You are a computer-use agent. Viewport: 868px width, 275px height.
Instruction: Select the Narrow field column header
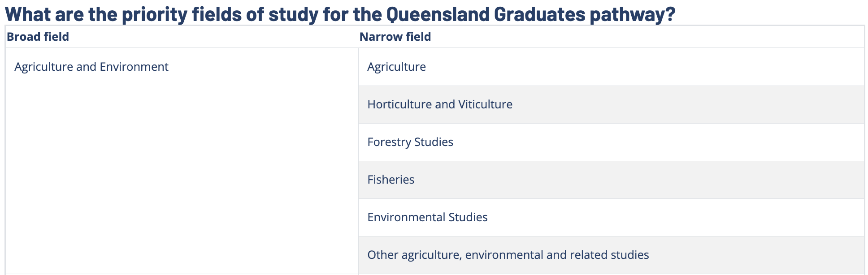coord(395,37)
